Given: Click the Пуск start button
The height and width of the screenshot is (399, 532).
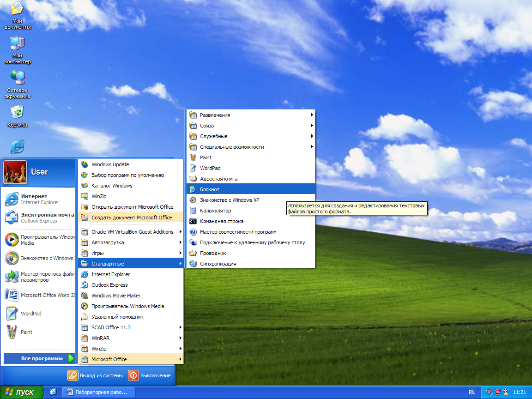Looking at the screenshot, I should 21,392.
